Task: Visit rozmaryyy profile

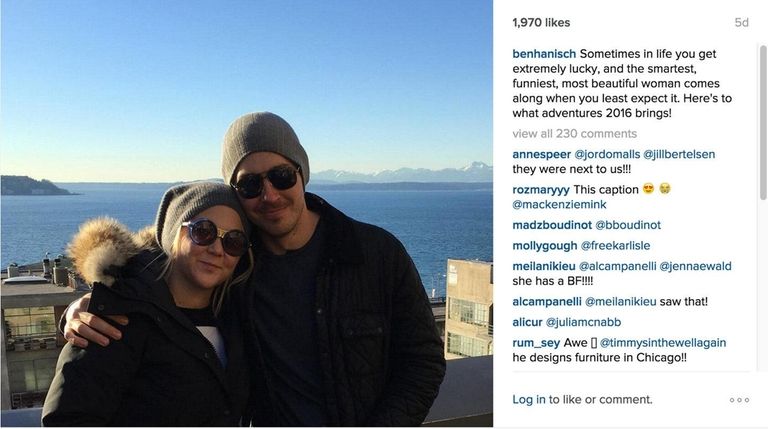Action: 541,190
